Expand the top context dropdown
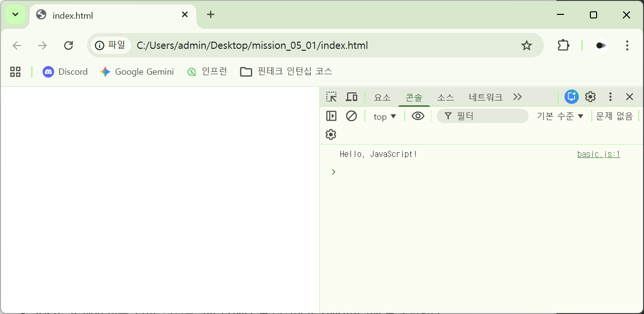 pos(385,116)
